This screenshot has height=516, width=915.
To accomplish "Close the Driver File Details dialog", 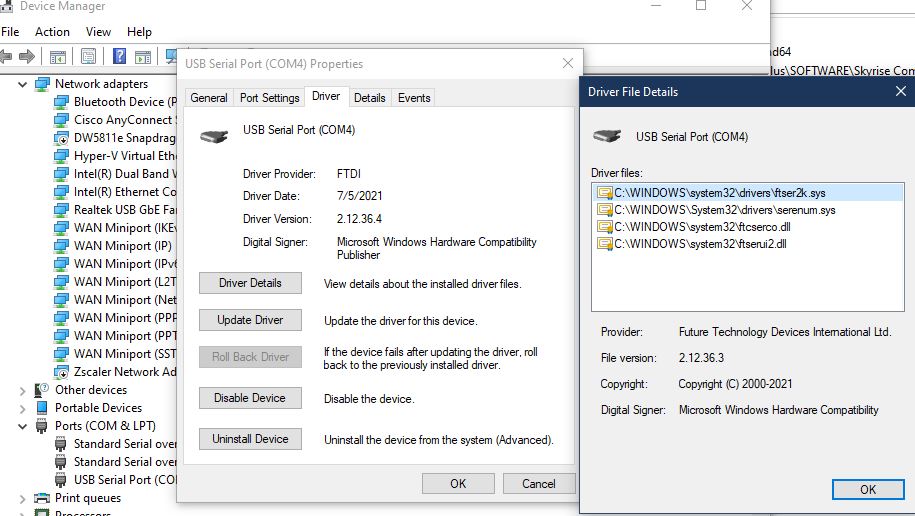I will (900, 91).
